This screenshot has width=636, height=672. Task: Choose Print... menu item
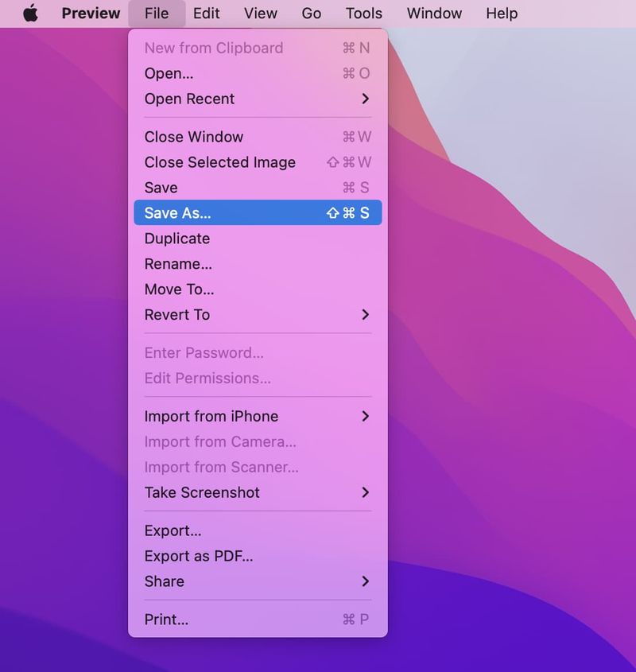coord(258,620)
